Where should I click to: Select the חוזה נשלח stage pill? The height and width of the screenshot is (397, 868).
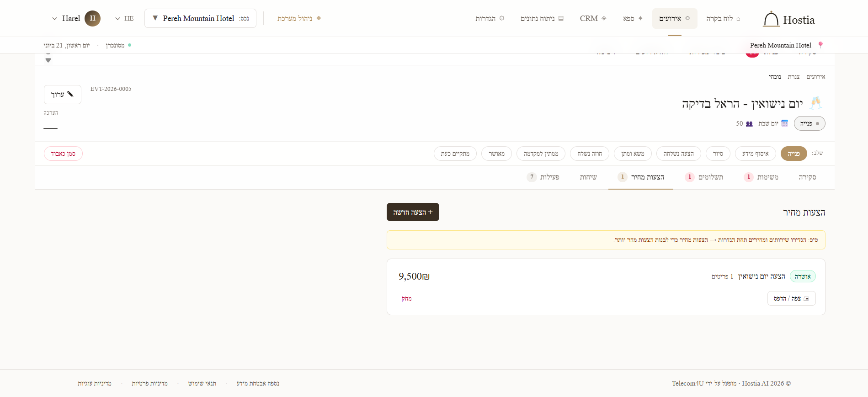click(x=590, y=154)
